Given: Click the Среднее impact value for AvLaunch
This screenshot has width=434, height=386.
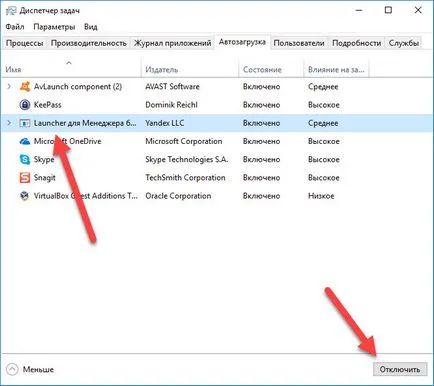Looking at the screenshot, I should point(323,87).
